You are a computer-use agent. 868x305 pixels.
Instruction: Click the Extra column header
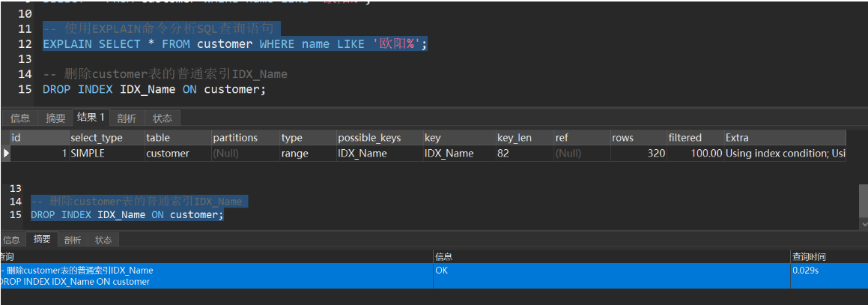pyautogui.click(x=785, y=138)
